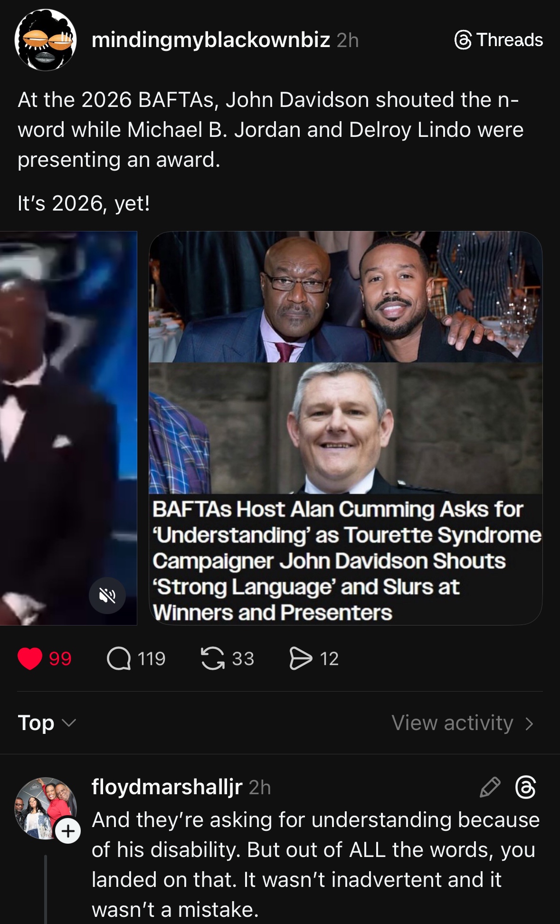
Task: Tap the repost arrows icon
Action: (213, 659)
